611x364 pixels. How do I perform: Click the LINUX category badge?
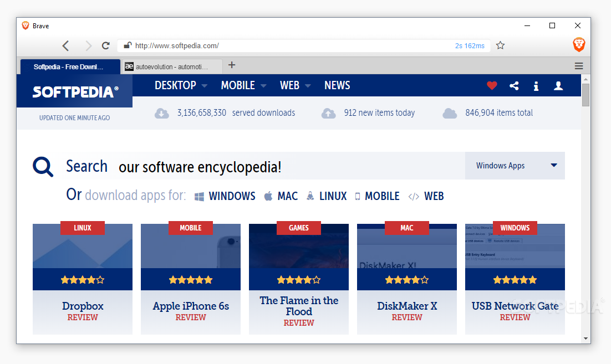[x=83, y=228]
